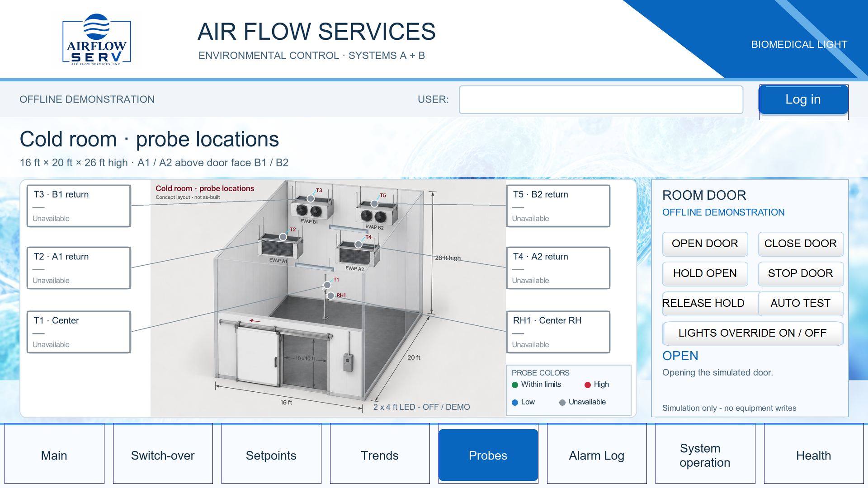This screenshot has width=868, height=488.
Task: Click the HOLD OPEN button
Action: click(x=705, y=274)
